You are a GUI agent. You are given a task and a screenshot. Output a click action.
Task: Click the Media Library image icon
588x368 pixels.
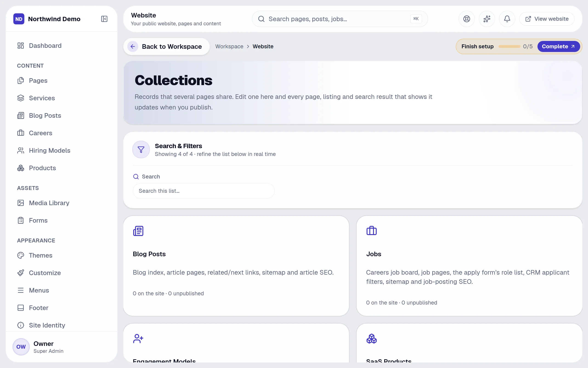(x=21, y=203)
